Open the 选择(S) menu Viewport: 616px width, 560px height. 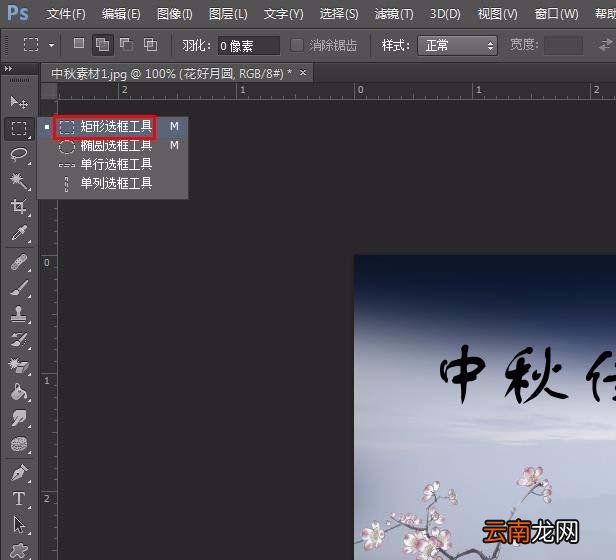coord(339,14)
